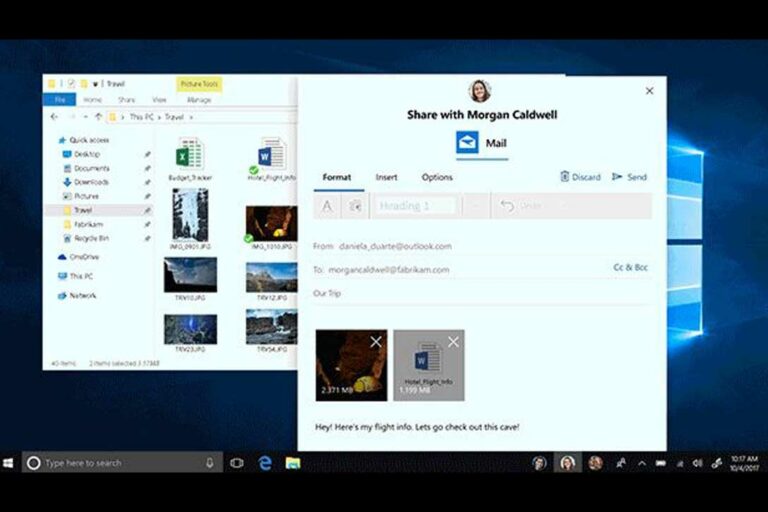This screenshot has width=768, height=512.
Task: Launch Microsoft Edge from the taskbar
Action: coord(265,463)
